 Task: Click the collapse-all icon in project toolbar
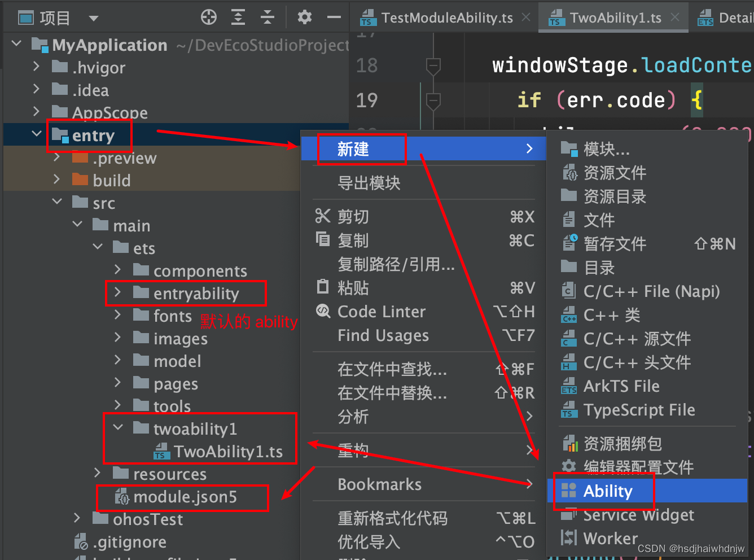point(267,17)
